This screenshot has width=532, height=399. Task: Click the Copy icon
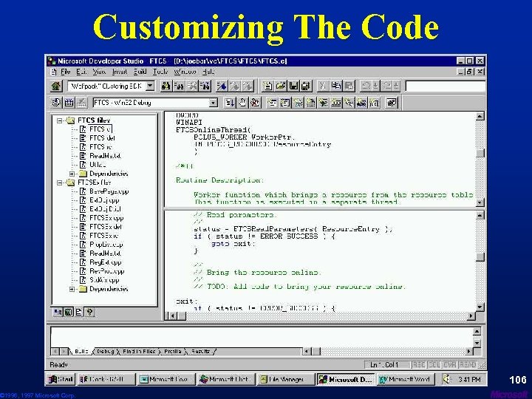click(336, 86)
